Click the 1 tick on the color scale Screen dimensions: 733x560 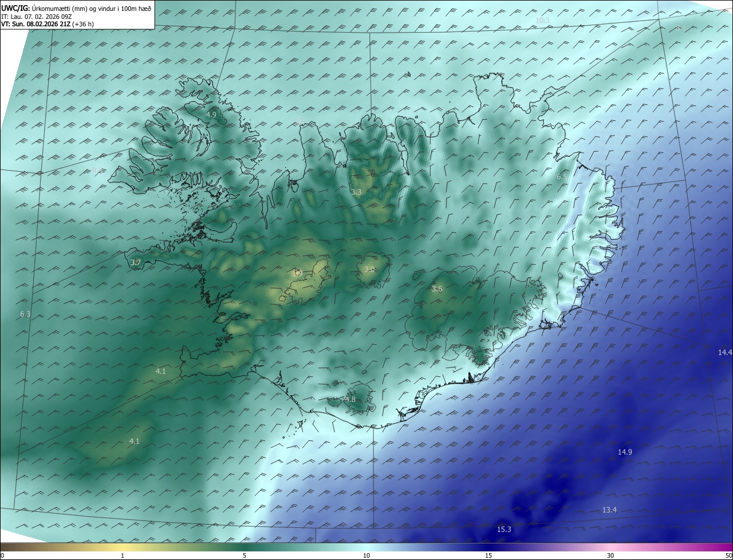[123, 555]
